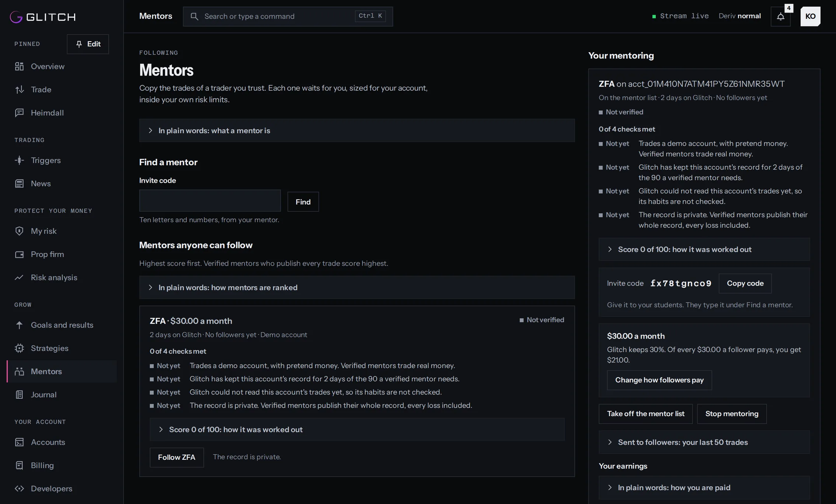Select My risk menu item
The image size is (836, 504).
62,231
